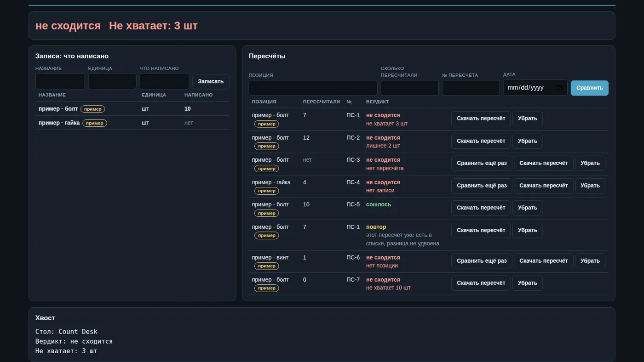Click the повтор verdict label
644x362 pixels.
[x=376, y=227]
